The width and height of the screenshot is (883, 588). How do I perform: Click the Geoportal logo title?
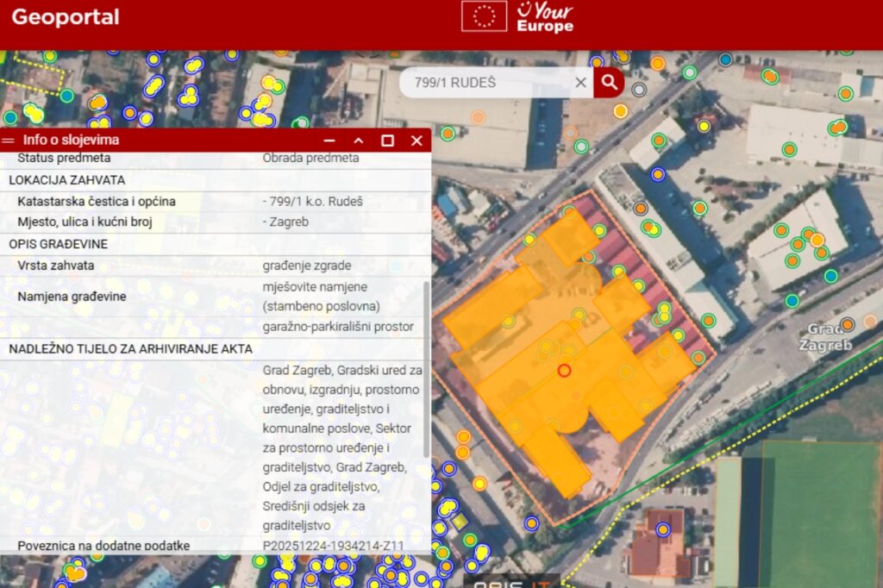point(66,17)
